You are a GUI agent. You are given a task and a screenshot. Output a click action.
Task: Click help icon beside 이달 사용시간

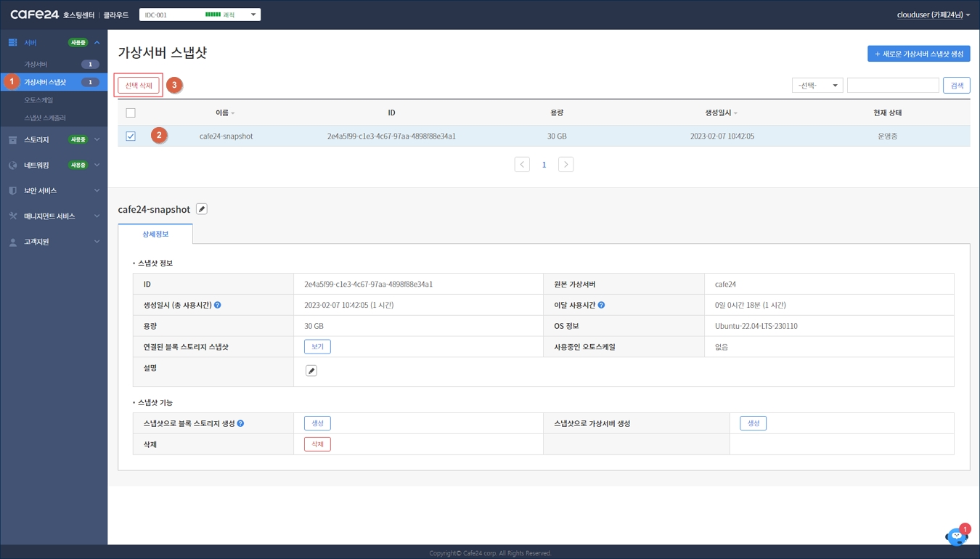[x=601, y=306]
